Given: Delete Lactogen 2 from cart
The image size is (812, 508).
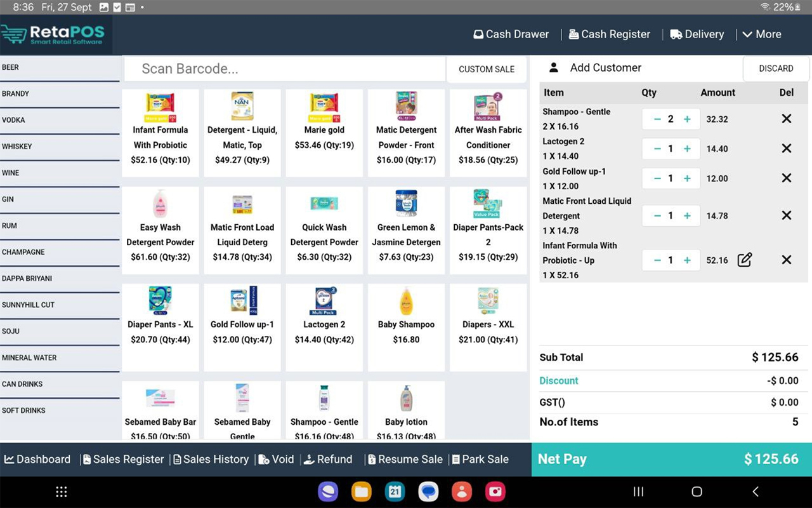Looking at the screenshot, I should 787,149.
